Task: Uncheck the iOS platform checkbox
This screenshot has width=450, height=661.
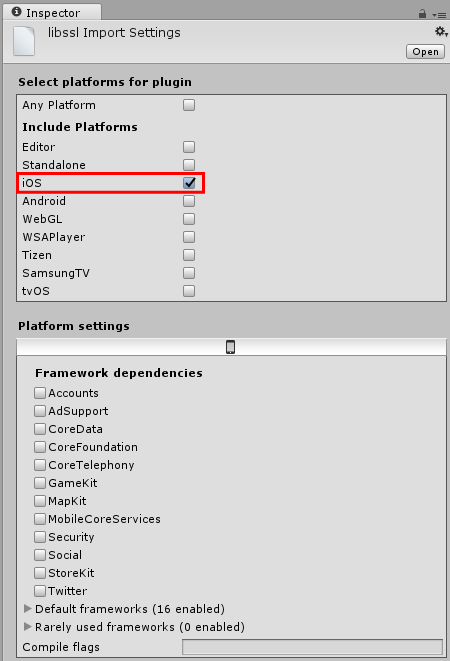Action: pyautogui.click(x=189, y=183)
